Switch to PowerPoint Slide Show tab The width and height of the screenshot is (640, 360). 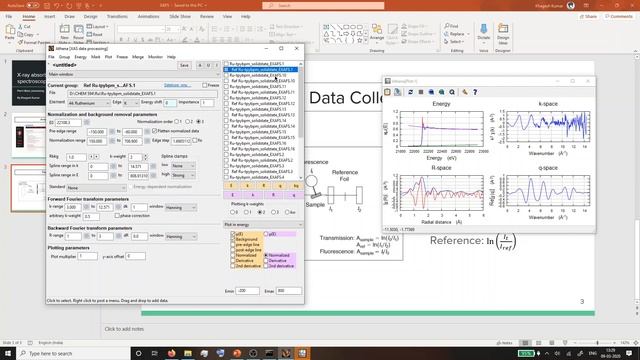click(x=180, y=17)
